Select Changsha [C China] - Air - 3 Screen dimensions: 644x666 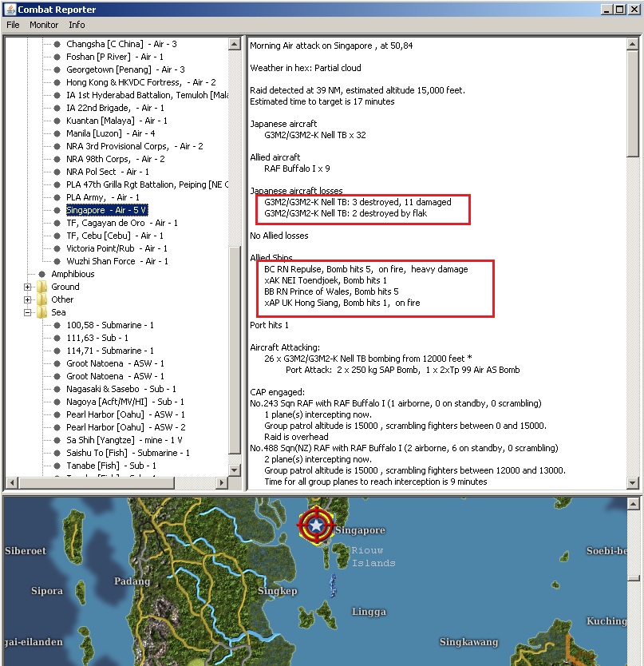pos(121,44)
